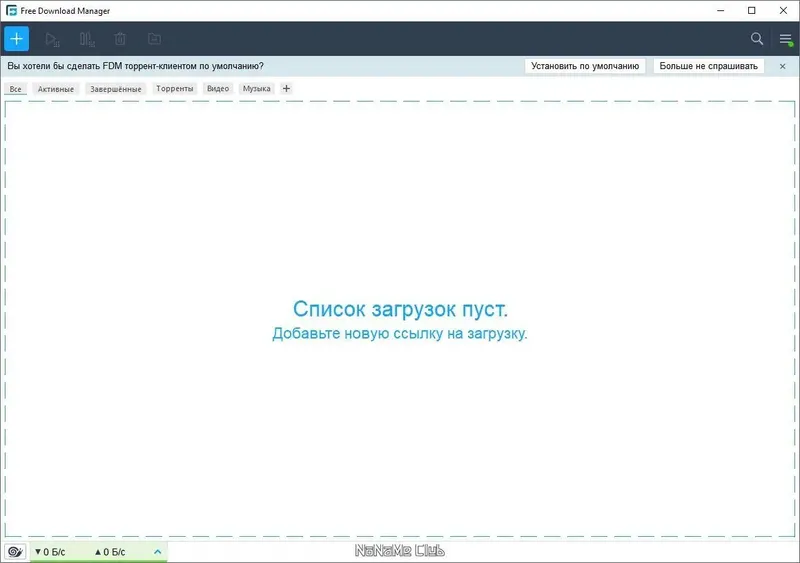Expand the speed panel chevron
Image resolution: width=800 pixels, height=563 pixels.
click(x=158, y=552)
